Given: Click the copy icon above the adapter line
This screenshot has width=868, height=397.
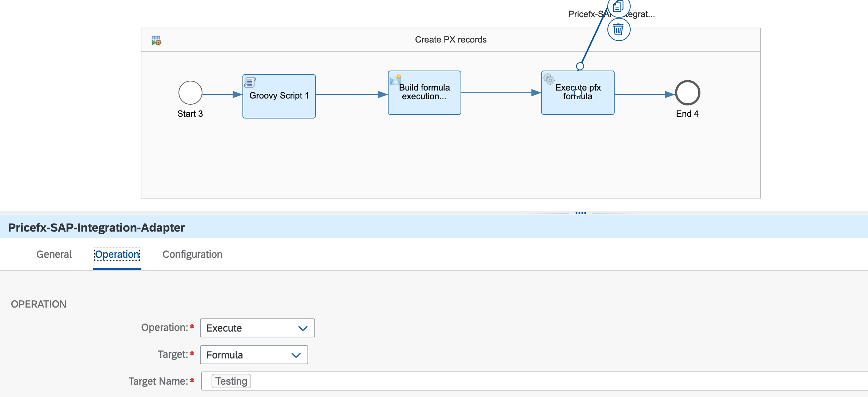Looking at the screenshot, I should tap(618, 6).
